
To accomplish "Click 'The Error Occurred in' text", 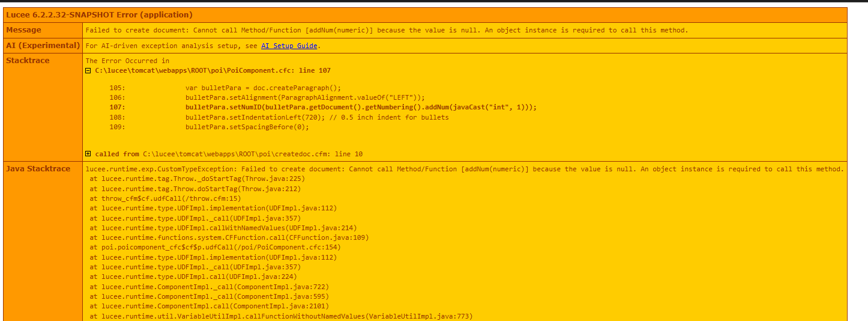I will [x=127, y=61].
